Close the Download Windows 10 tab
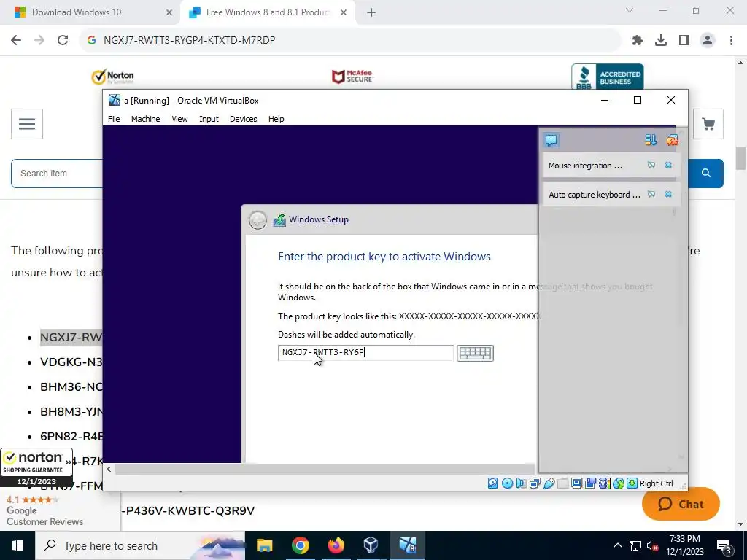 click(169, 12)
